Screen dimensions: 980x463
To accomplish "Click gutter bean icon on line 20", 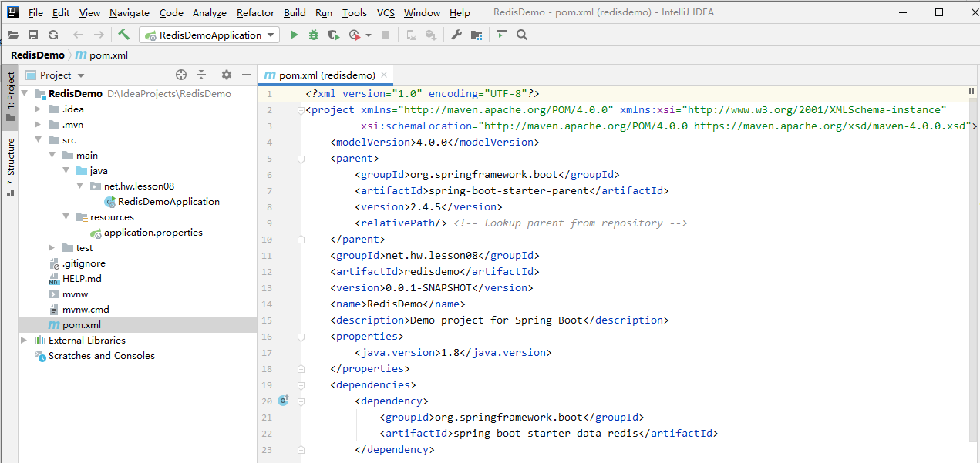I will pos(283,401).
